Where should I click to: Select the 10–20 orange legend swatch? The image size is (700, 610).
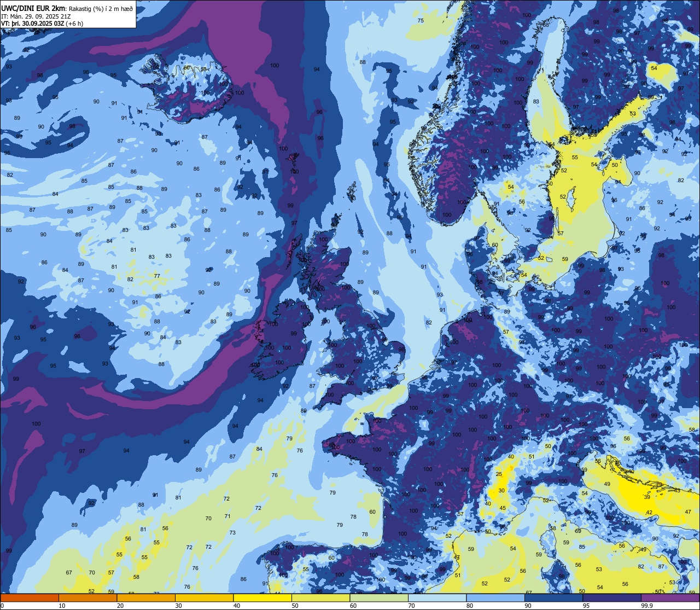pyautogui.click(x=87, y=598)
